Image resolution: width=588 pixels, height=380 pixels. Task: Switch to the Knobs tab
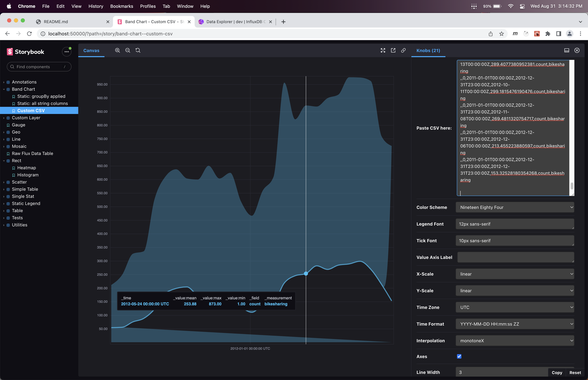tap(428, 50)
